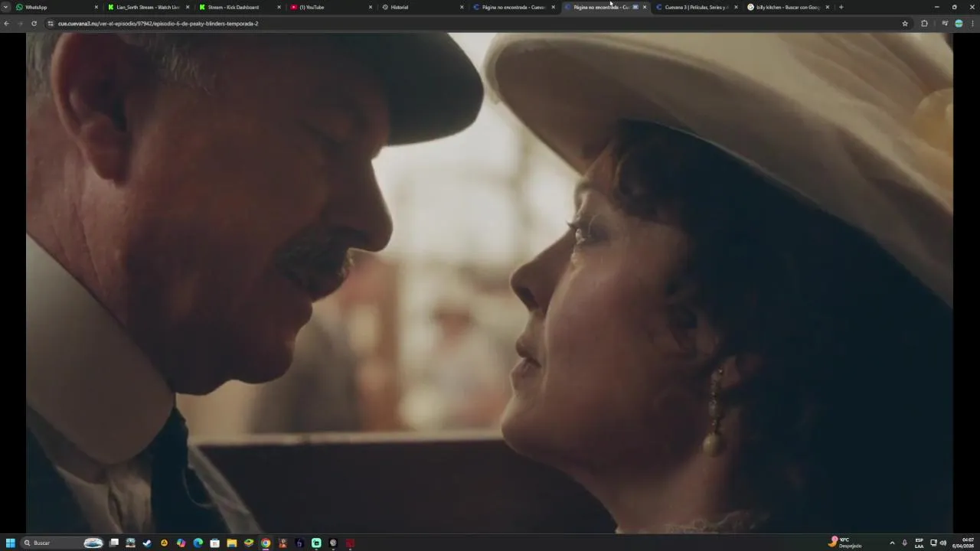Close the WhatsApp tab

tap(96, 7)
